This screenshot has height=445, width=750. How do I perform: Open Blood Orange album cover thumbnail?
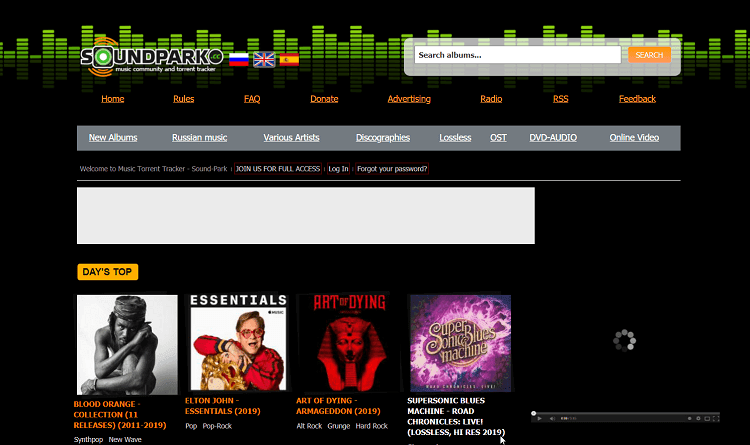[x=127, y=345]
